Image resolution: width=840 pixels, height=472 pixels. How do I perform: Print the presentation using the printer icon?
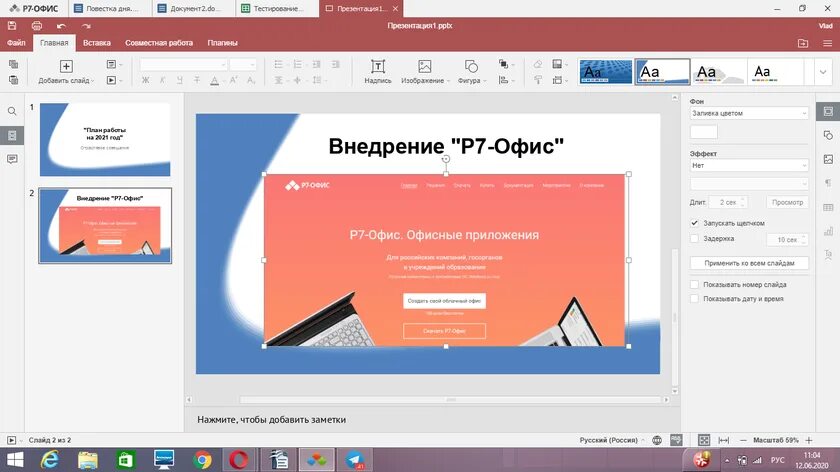[36, 26]
